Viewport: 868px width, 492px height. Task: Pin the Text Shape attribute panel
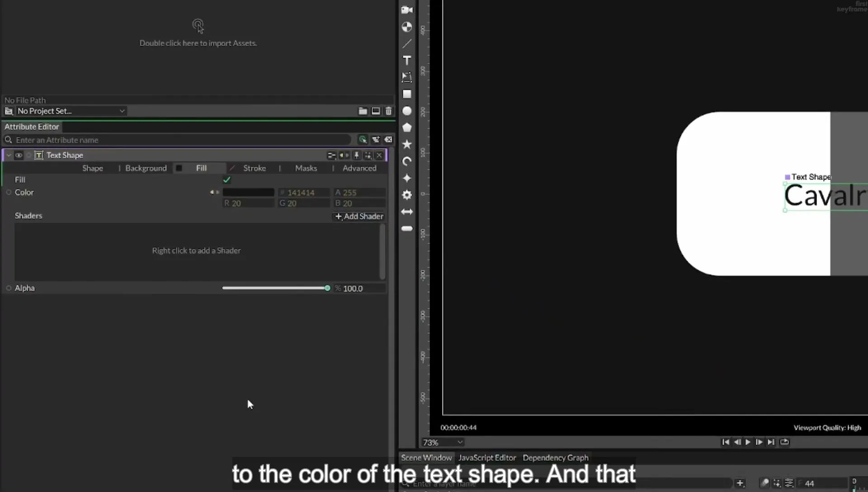click(356, 155)
